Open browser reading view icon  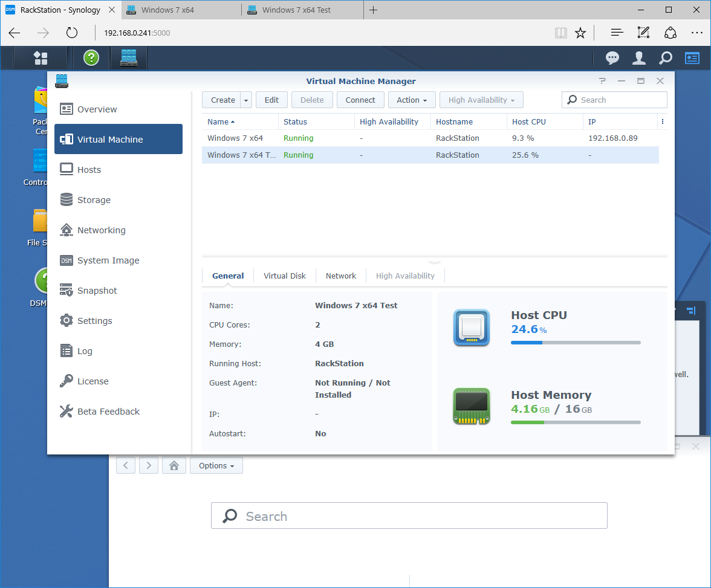[561, 33]
